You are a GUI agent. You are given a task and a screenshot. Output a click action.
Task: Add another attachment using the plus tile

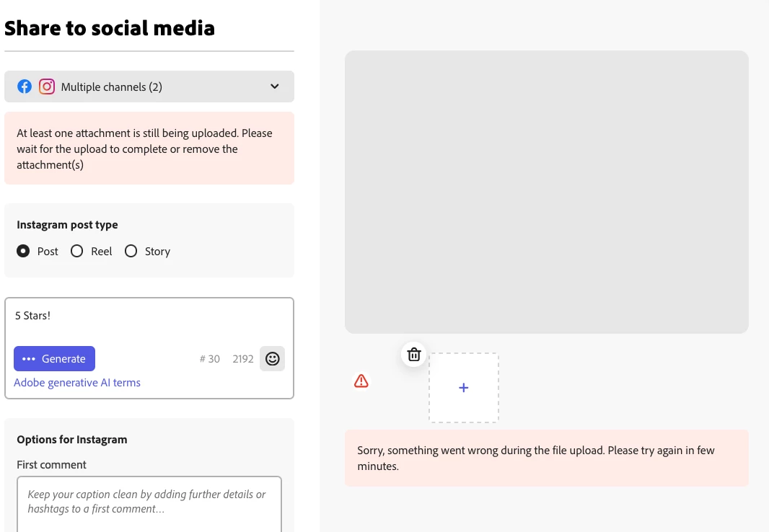coord(463,388)
